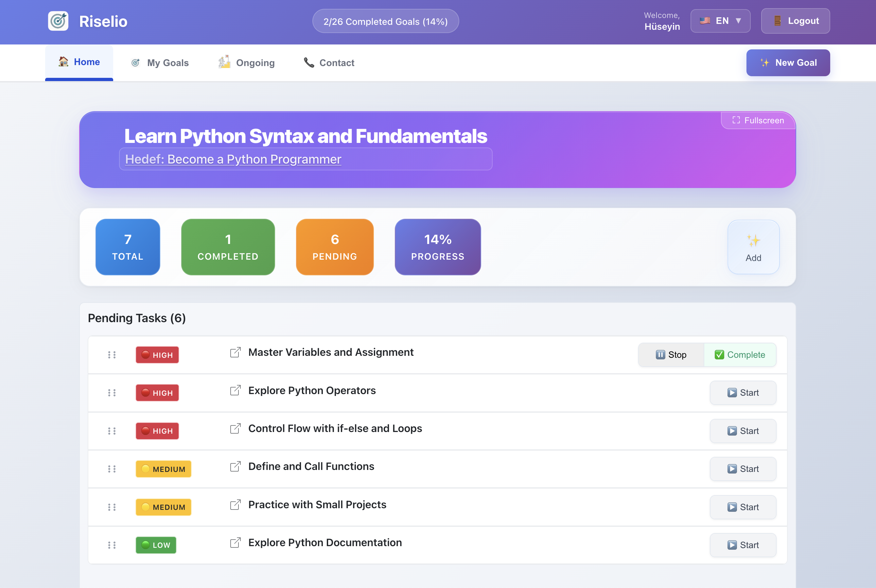Screen dimensions: 876x588
Task: Switch to the My Goals tab
Action: tap(160, 62)
